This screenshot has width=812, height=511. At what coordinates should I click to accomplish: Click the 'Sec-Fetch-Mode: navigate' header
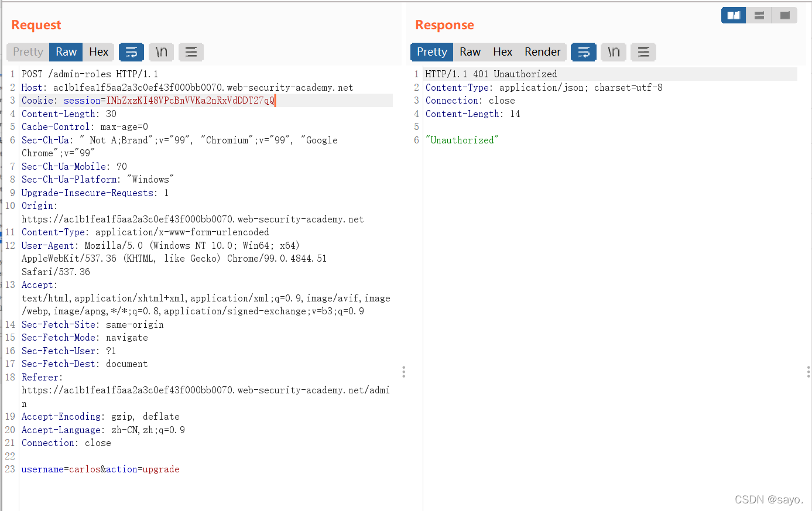pyautogui.click(x=85, y=338)
